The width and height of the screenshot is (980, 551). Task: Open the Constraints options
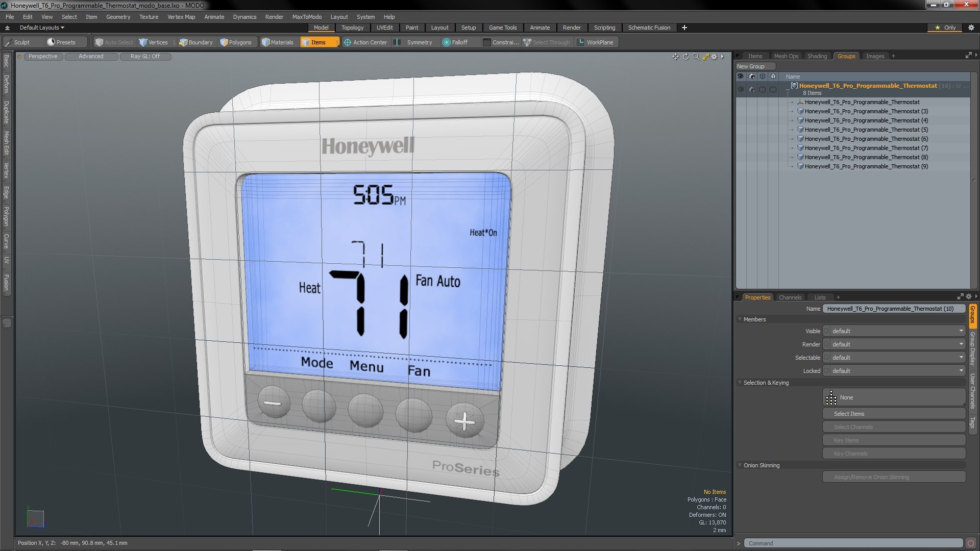(501, 42)
